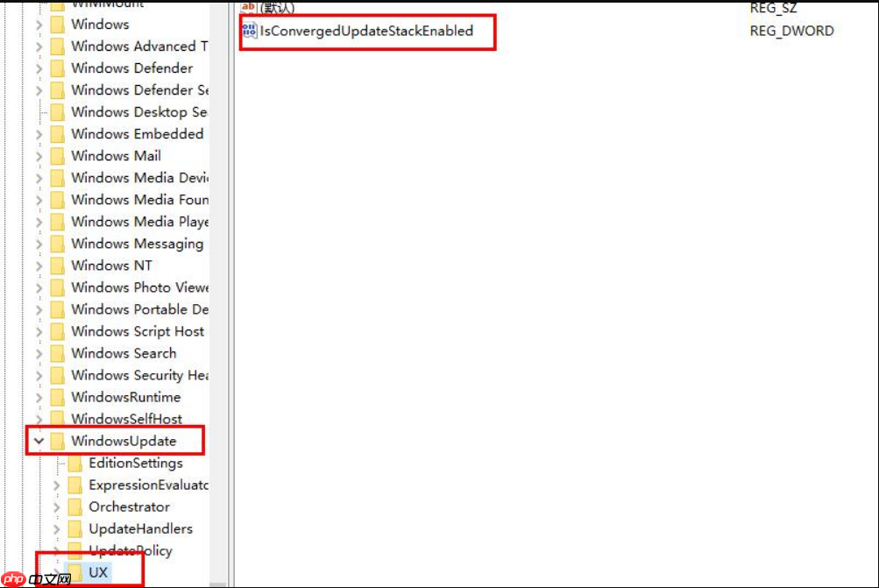The image size is (879, 588).
Task: Click the IsConvergedUpdateStackEnabled DWORD value icon
Action: (x=249, y=31)
